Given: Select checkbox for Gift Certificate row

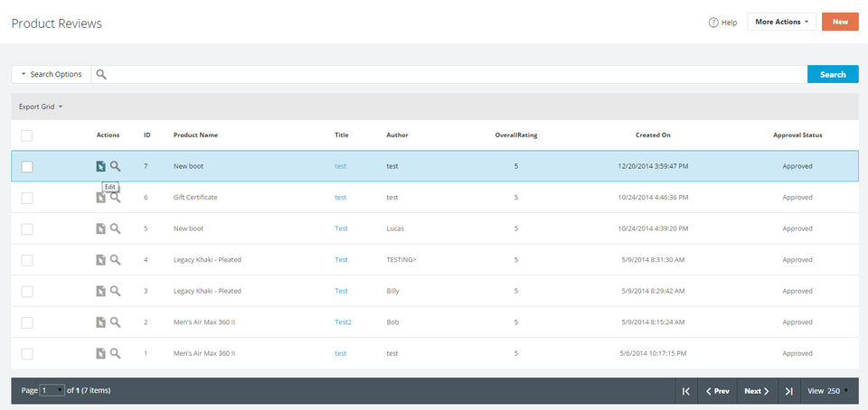Looking at the screenshot, I should 26,198.
